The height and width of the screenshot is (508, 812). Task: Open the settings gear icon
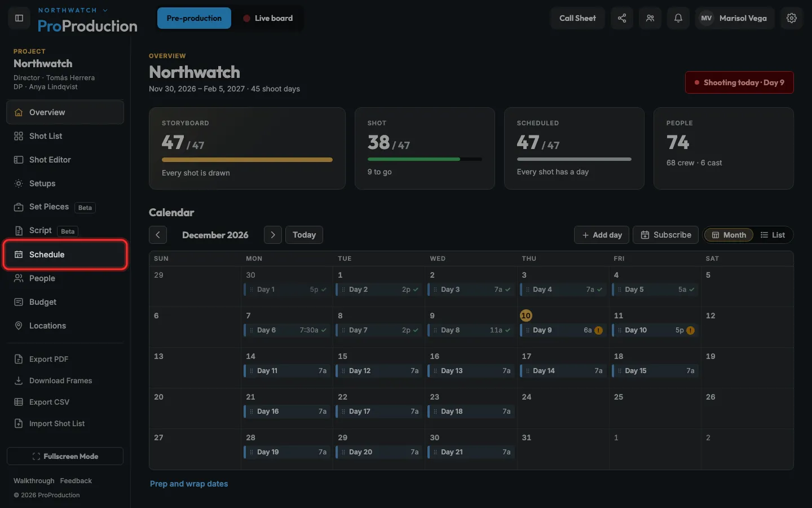[792, 18]
